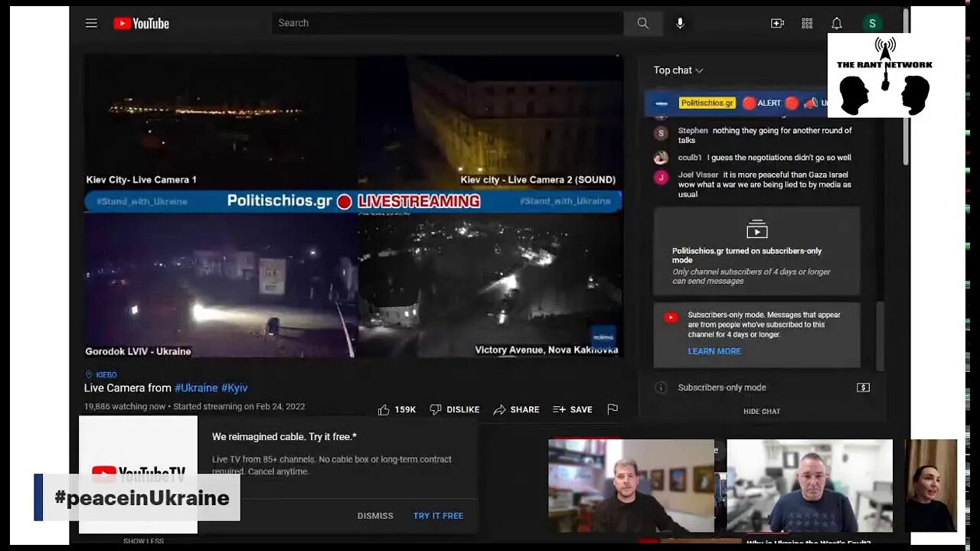Click '19,886 watching now' text

click(125, 406)
